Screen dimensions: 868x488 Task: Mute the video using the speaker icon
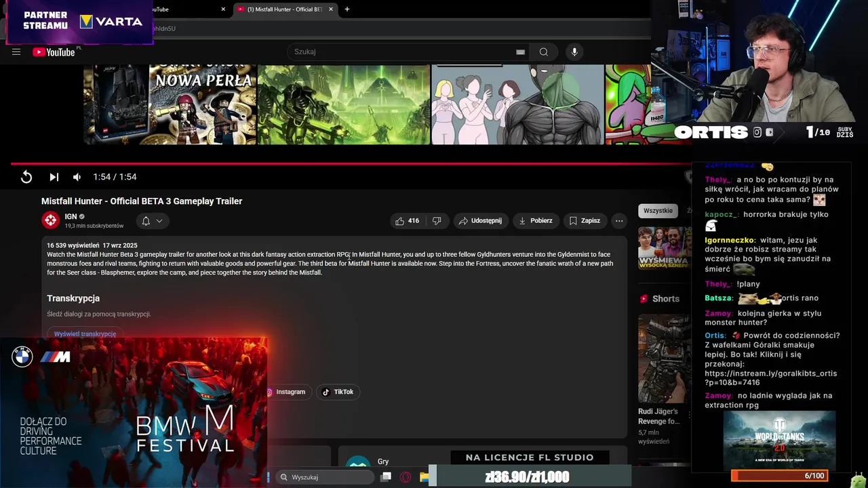(77, 177)
